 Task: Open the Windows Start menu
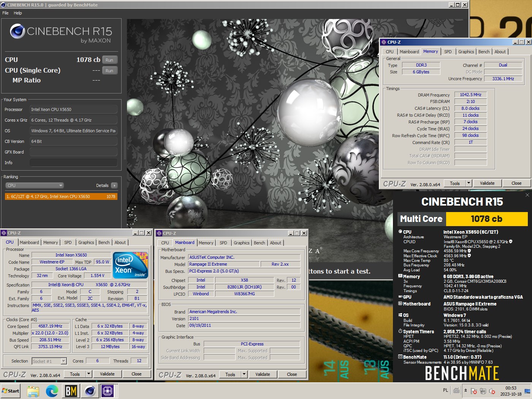11,391
